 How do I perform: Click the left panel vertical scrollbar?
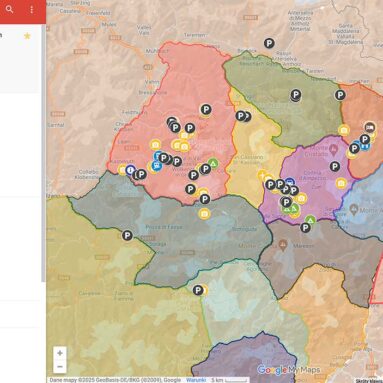pos(43,153)
